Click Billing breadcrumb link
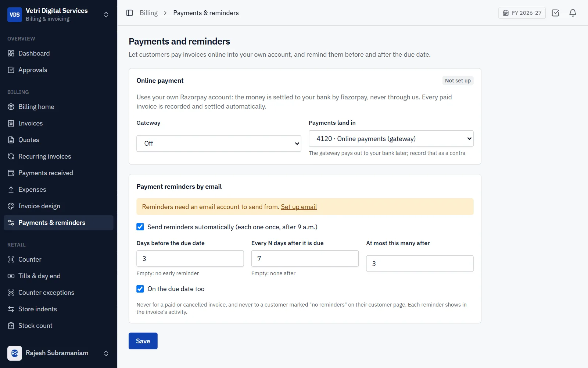This screenshot has width=588, height=368. (x=148, y=13)
